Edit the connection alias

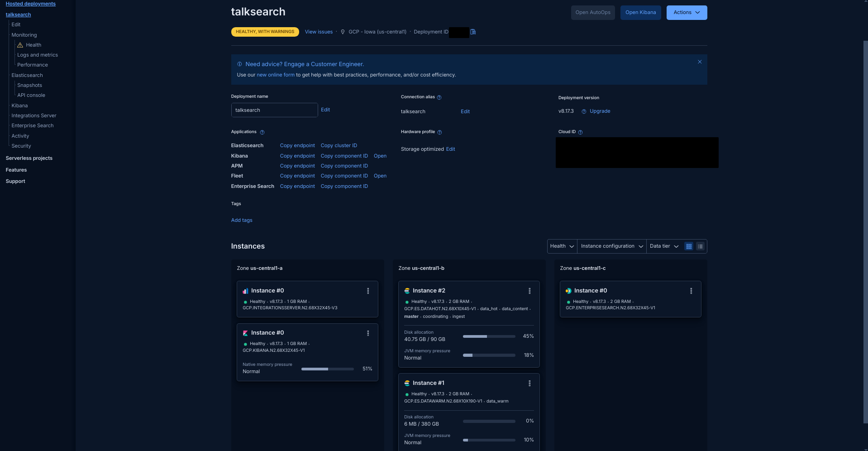(x=465, y=112)
